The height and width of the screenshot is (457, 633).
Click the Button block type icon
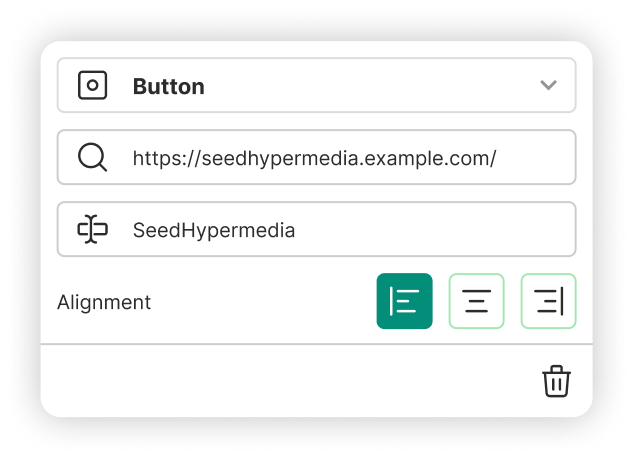click(92, 86)
